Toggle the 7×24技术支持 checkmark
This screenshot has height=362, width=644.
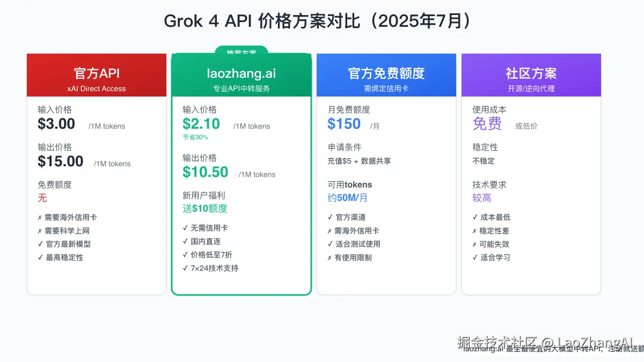coord(184,268)
